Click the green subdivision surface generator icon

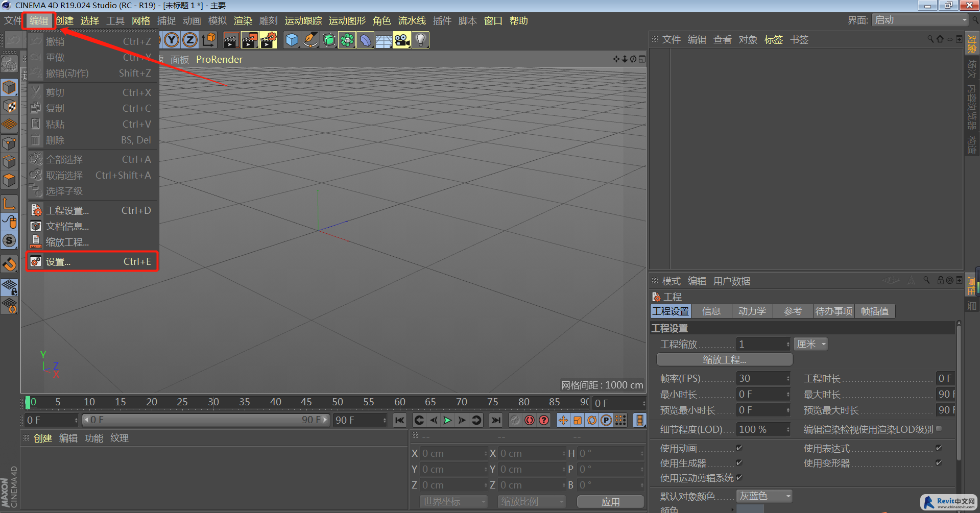(329, 40)
